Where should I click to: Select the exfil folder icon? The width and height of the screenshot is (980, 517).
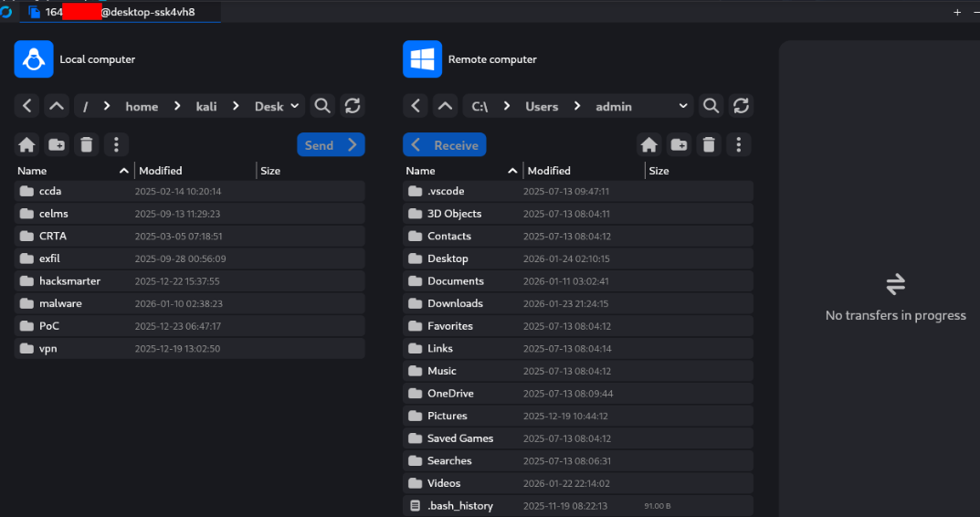[26, 258]
